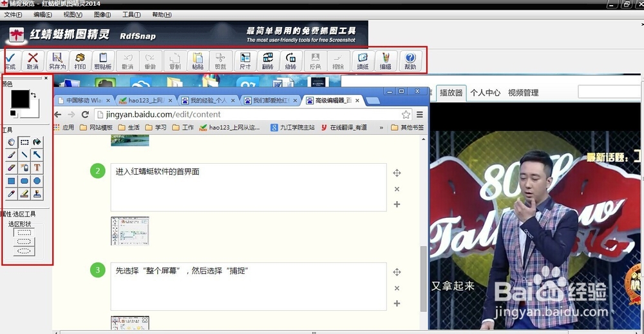Switch to the 中国移动 Wlan browser tab
Image resolution: width=644 pixels, height=334 pixels.
[84, 100]
